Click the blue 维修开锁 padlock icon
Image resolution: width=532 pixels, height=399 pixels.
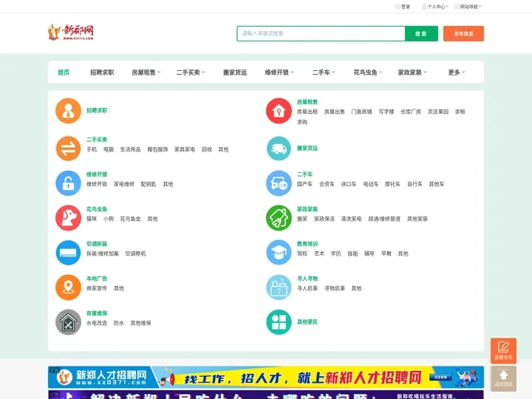pos(68,183)
